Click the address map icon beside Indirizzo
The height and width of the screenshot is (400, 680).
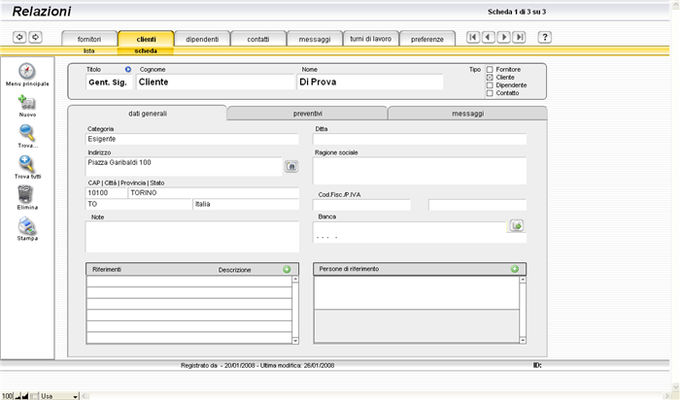(x=291, y=166)
